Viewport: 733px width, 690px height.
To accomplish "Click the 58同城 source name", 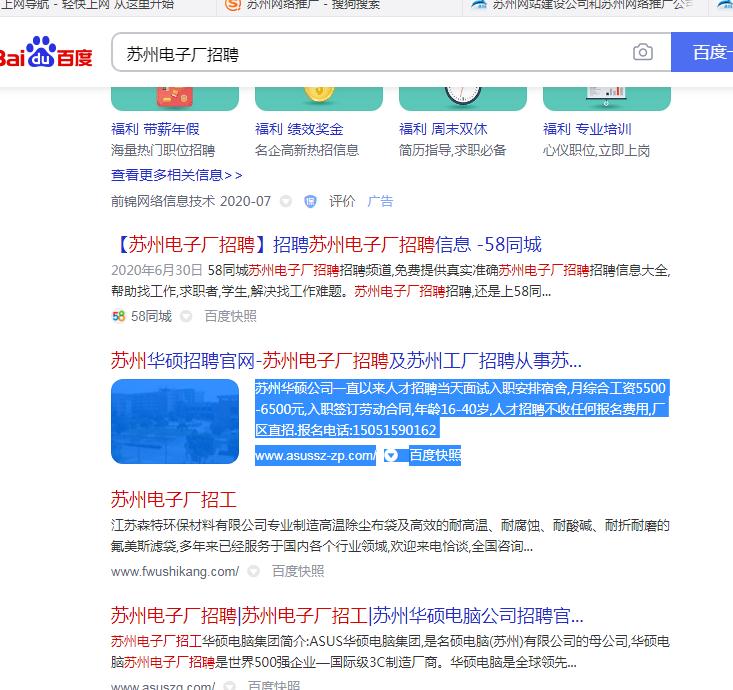I will pyautogui.click(x=151, y=316).
